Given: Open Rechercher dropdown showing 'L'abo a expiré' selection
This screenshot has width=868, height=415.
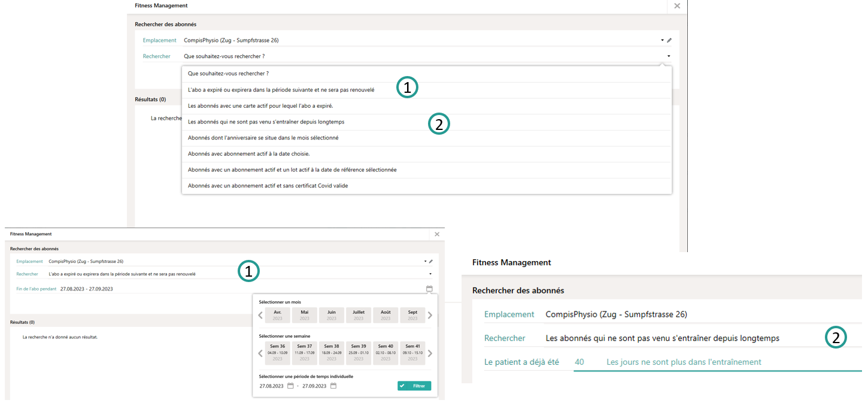Looking at the screenshot, I should coord(430,274).
